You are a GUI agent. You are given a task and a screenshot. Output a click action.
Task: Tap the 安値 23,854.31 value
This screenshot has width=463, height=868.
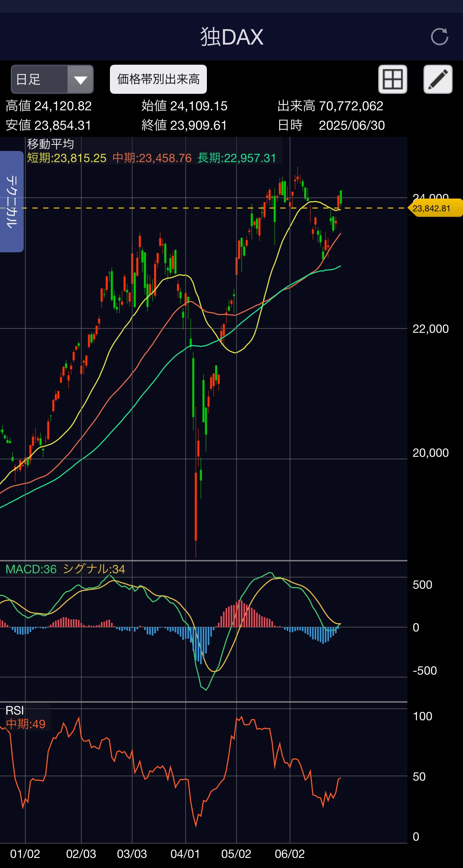(48, 125)
